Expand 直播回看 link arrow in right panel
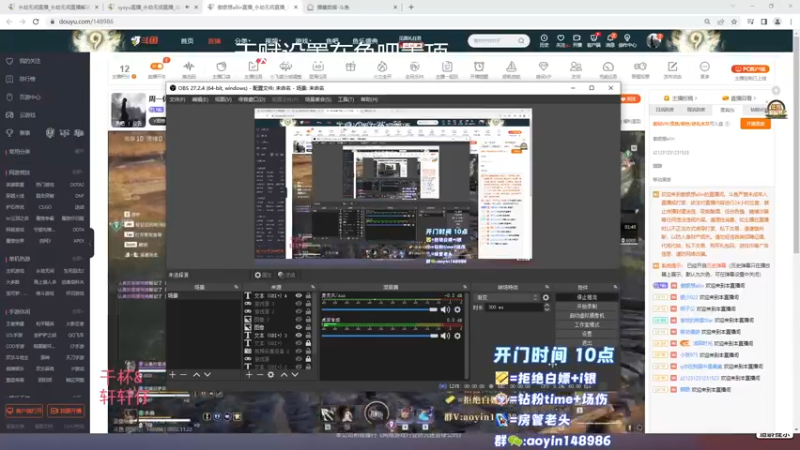800x450 pixels. pyautogui.click(x=754, y=98)
